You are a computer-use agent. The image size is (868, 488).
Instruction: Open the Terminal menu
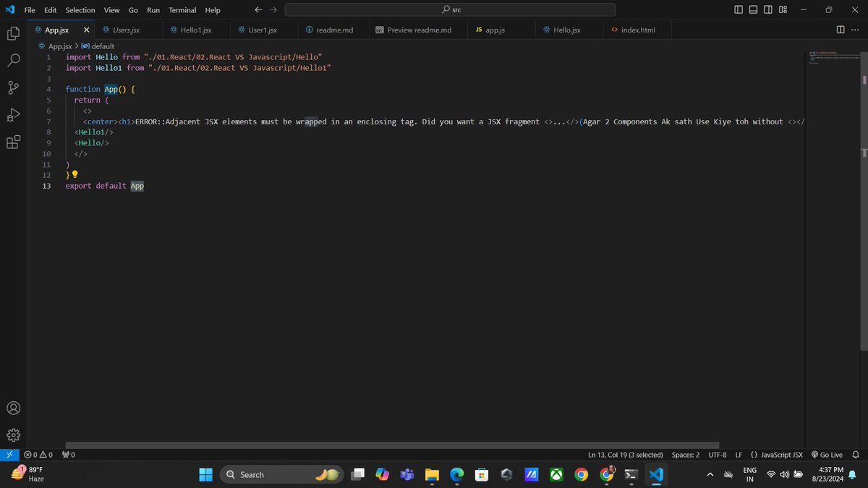pyautogui.click(x=183, y=10)
